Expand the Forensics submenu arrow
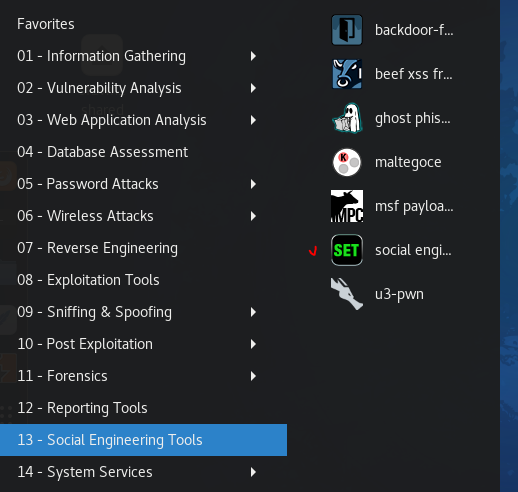This screenshot has width=518, height=492. click(x=253, y=376)
